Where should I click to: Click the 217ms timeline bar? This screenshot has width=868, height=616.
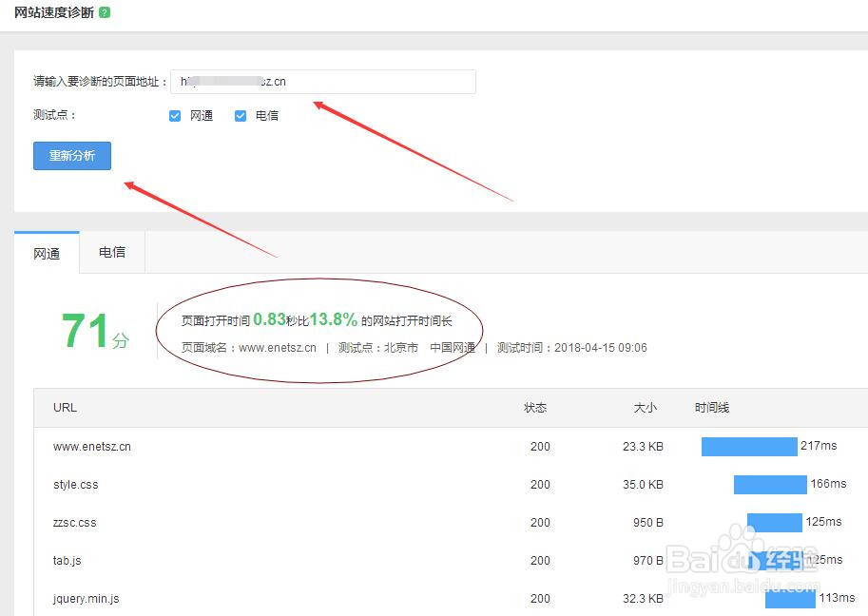749,447
